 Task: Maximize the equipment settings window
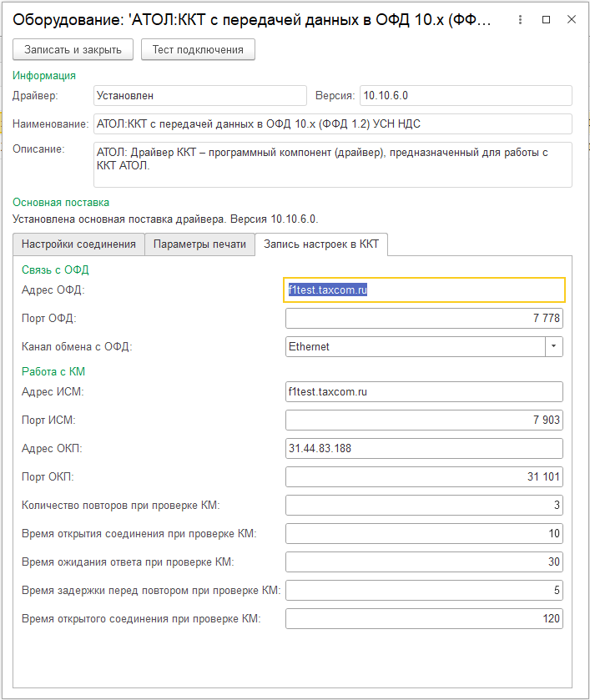pyautogui.click(x=547, y=18)
